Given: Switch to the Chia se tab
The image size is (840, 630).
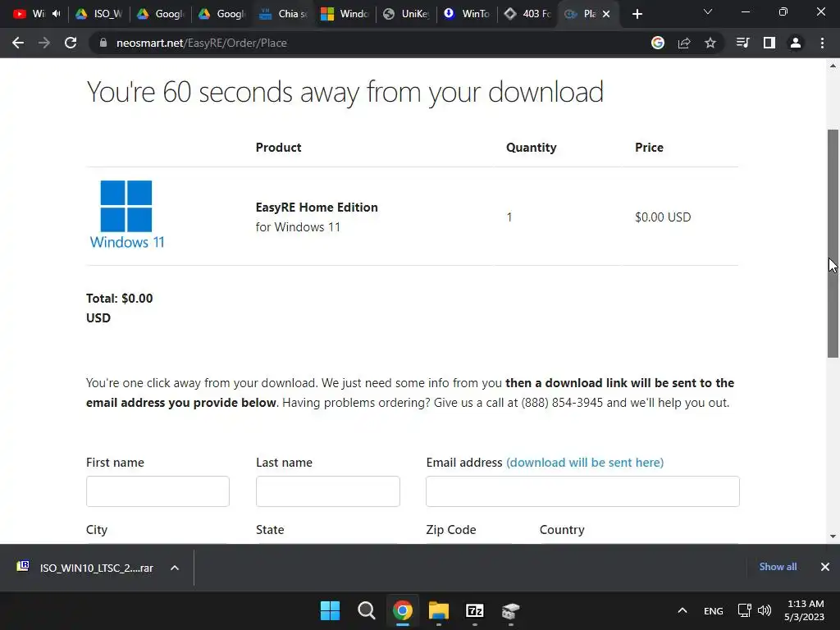Looking at the screenshot, I should 284,14.
